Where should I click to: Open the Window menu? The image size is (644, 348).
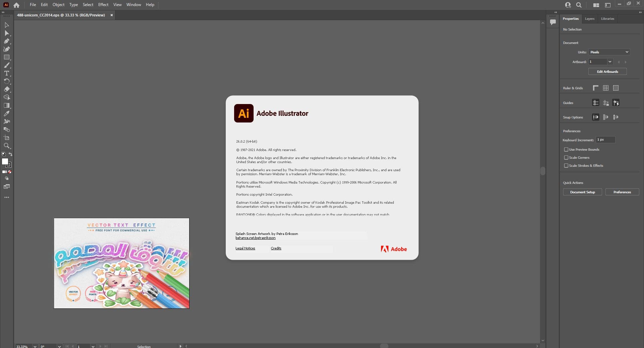133,5
